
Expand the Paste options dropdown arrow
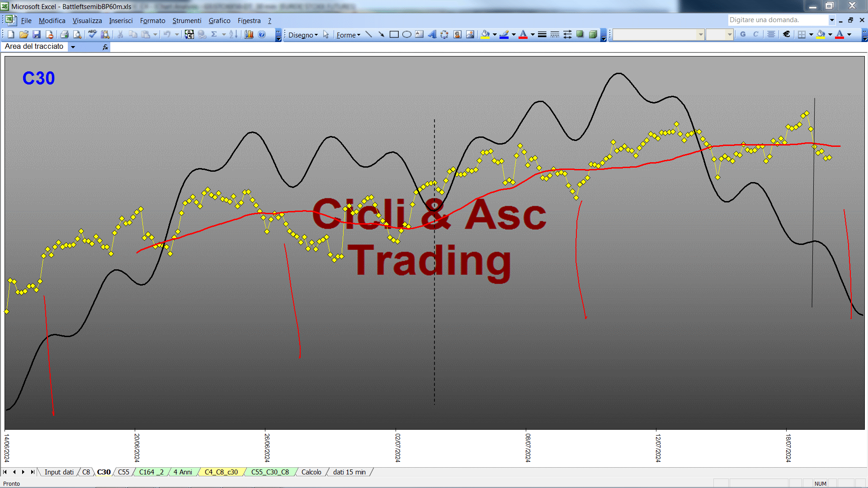(155, 35)
